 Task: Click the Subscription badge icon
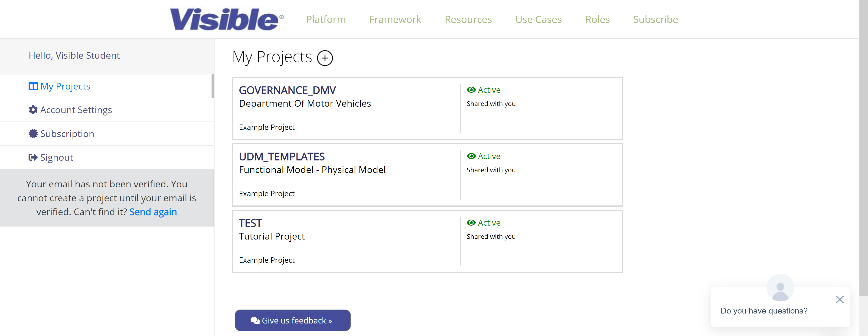(x=33, y=134)
